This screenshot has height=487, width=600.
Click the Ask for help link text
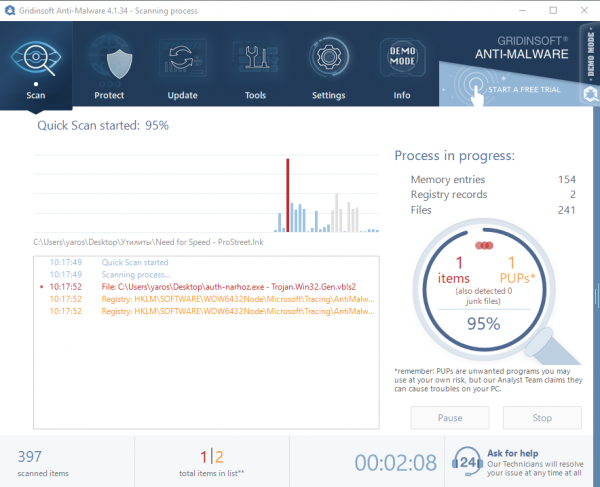click(513, 453)
